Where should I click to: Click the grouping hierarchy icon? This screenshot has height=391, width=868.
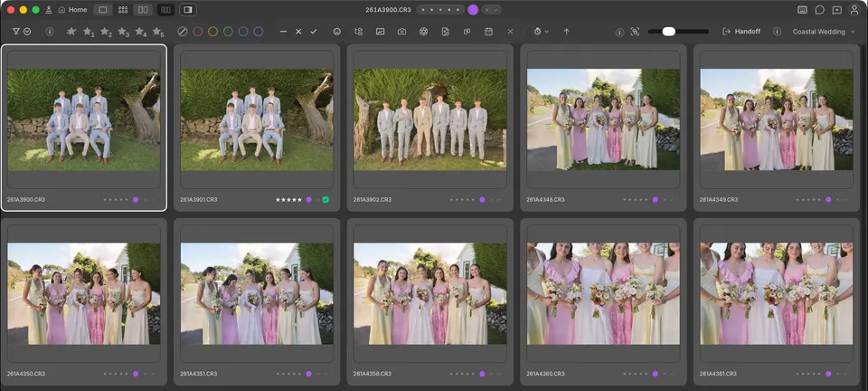coord(358,32)
